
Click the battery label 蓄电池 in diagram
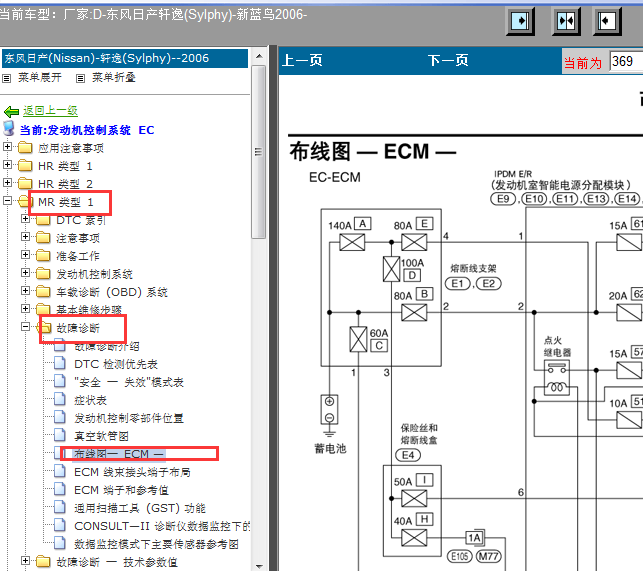coord(330,449)
